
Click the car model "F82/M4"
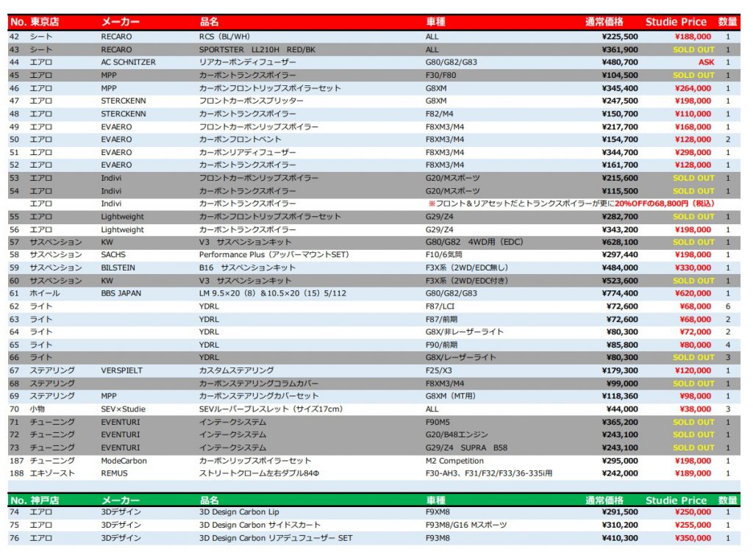[x=440, y=114]
